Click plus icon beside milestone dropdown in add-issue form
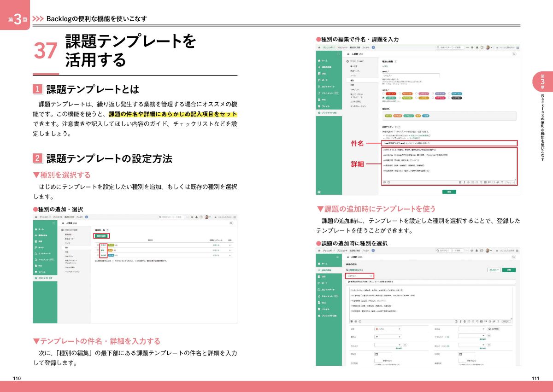 point(488,336)
